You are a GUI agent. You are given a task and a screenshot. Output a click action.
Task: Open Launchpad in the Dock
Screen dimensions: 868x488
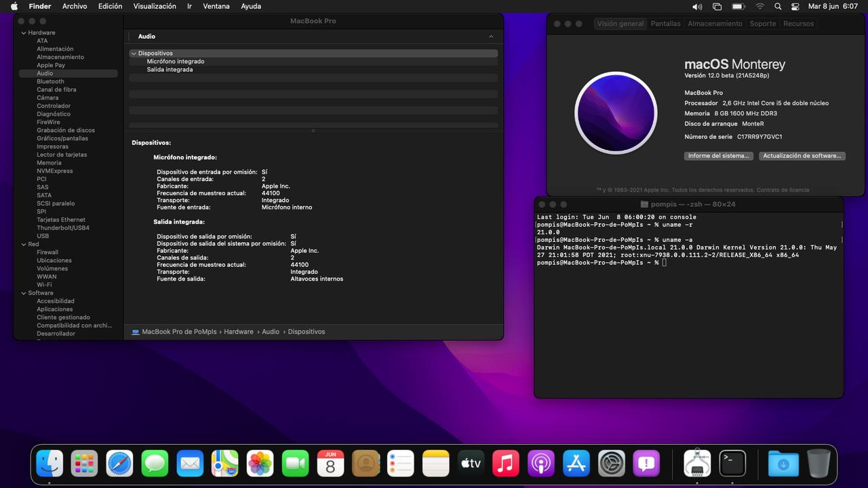[85, 464]
